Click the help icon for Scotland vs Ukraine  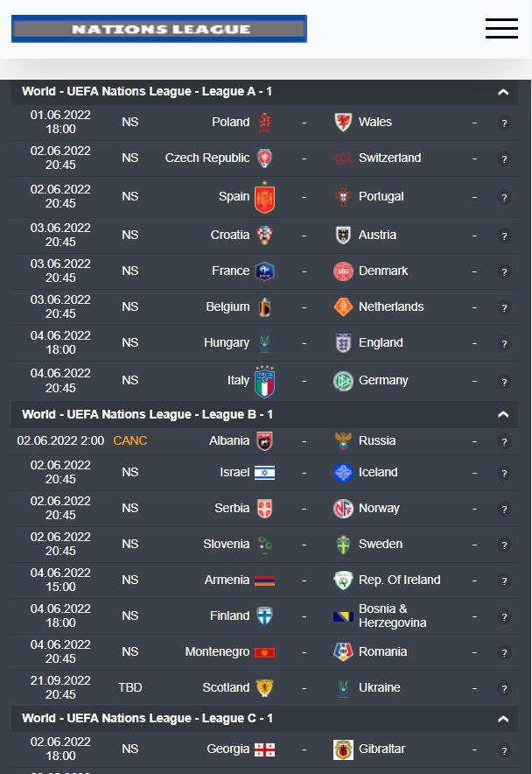[505, 688]
